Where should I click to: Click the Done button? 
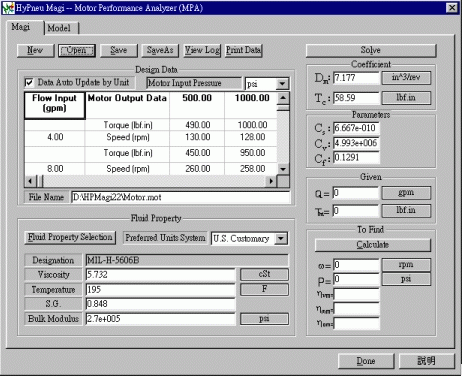tap(366, 361)
